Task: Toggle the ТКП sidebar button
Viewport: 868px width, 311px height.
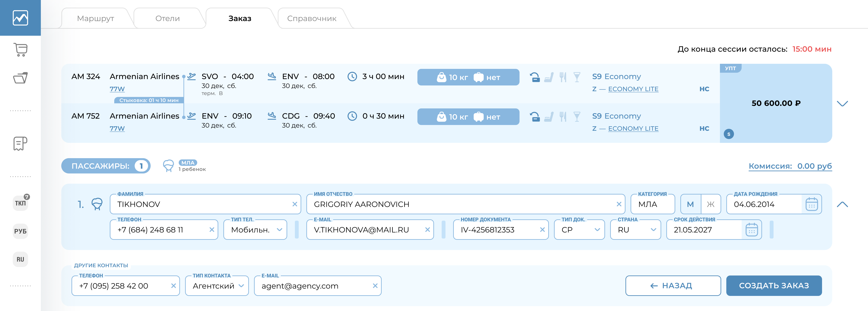Action: coord(20,203)
